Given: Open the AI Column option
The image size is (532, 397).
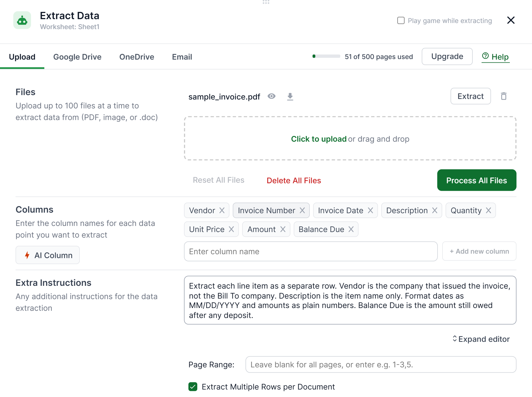Looking at the screenshot, I should tap(48, 255).
